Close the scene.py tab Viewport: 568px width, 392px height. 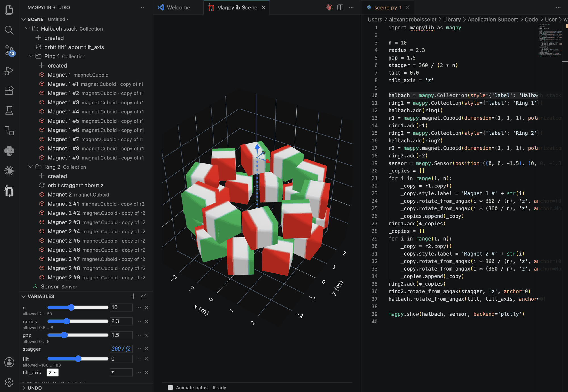(408, 7)
